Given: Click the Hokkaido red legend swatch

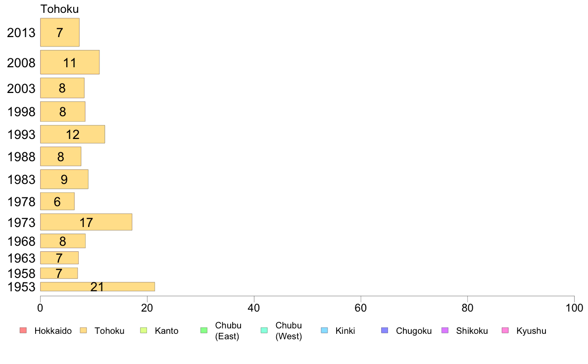Looking at the screenshot, I should coord(23,330).
